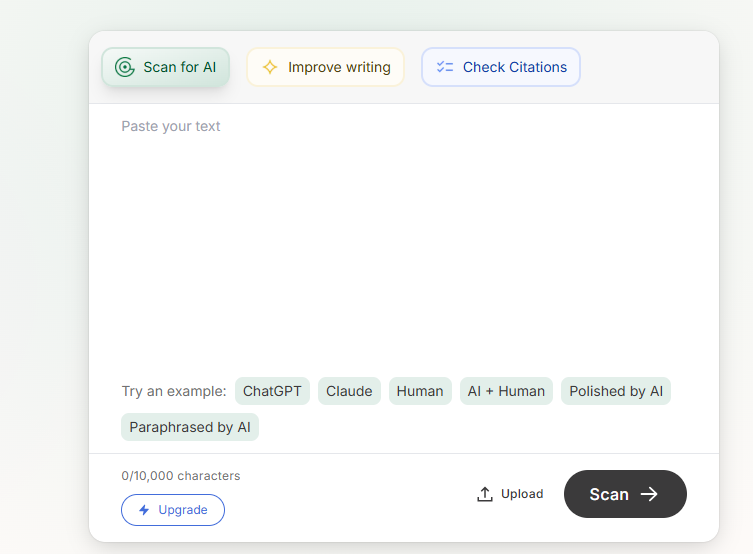753x554 pixels.
Task: Choose the Human example chip
Action: pos(420,391)
